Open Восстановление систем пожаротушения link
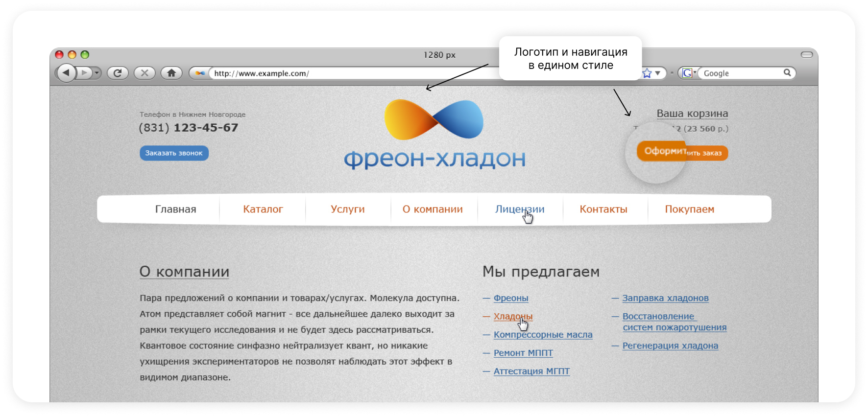Image resolution: width=868 pixels, height=417 pixels. point(674,322)
